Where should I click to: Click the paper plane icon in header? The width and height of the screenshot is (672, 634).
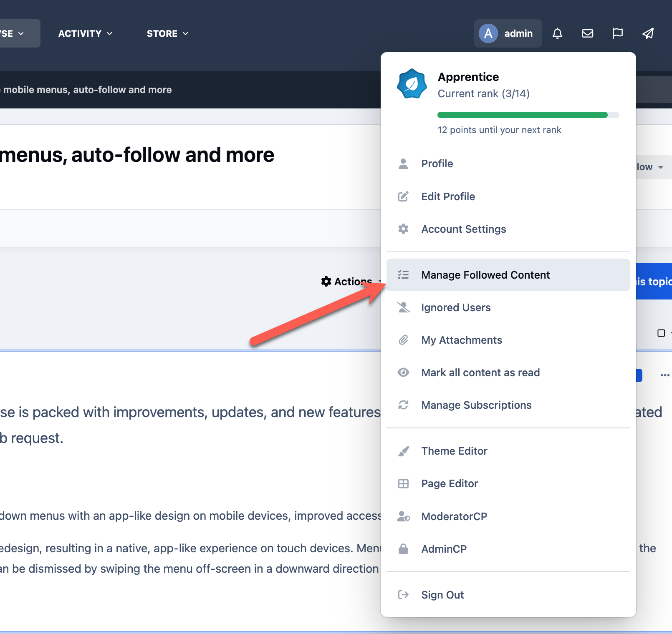(648, 33)
